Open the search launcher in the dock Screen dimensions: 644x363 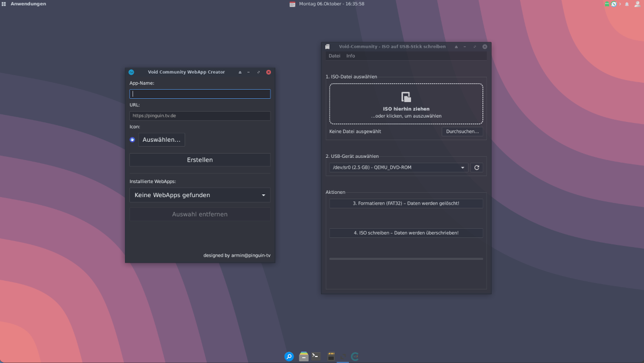point(289,356)
